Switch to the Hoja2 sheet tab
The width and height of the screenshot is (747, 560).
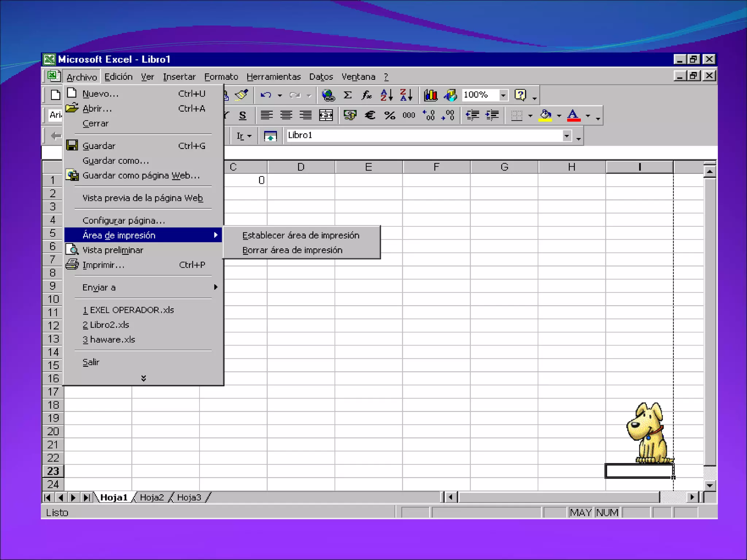coord(152,497)
